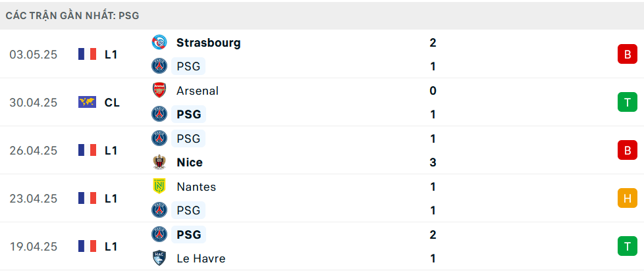Click orange H badge for Nantes match
The width and height of the screenshot is (644, 271).
[x=627, y=198]
